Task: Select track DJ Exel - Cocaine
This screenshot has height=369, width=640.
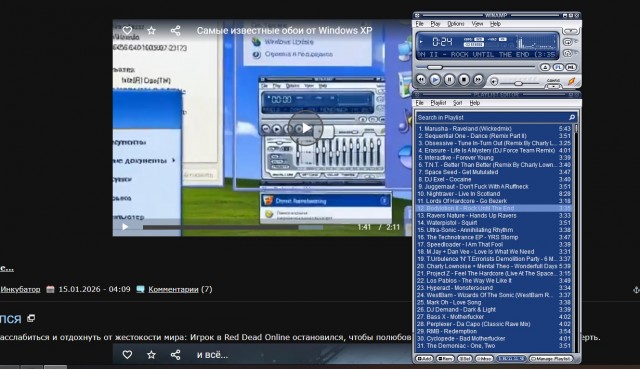Action: pyautogui.click(x=493, y=179)
